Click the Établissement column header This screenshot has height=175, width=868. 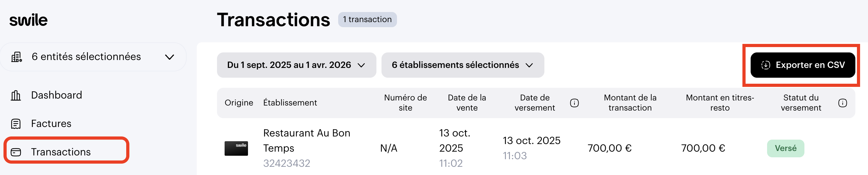point(290,103)
